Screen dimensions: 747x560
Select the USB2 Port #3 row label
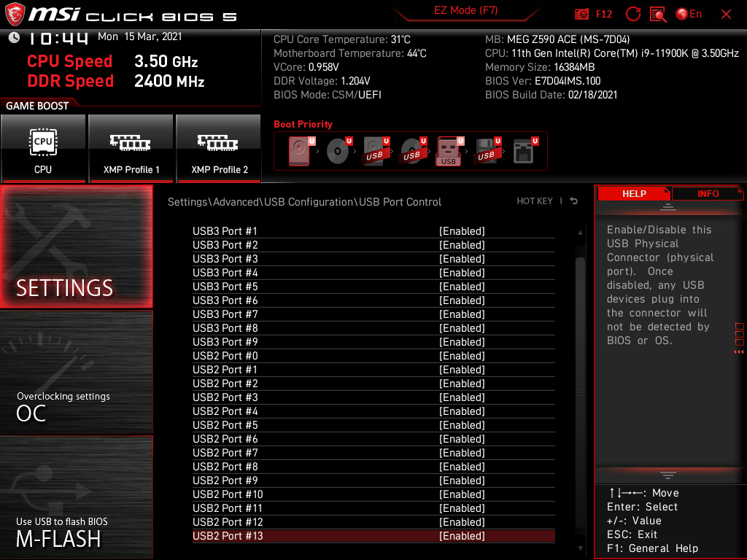[225, 397]
